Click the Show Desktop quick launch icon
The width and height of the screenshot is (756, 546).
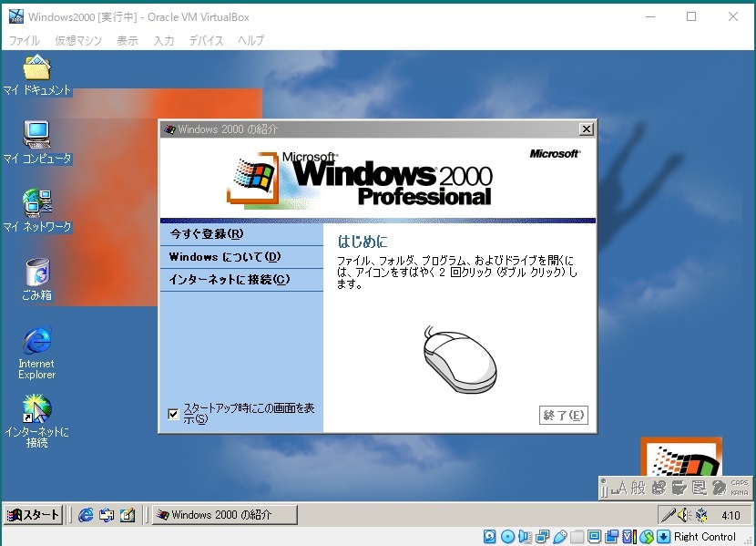click(x=128, y=515)
